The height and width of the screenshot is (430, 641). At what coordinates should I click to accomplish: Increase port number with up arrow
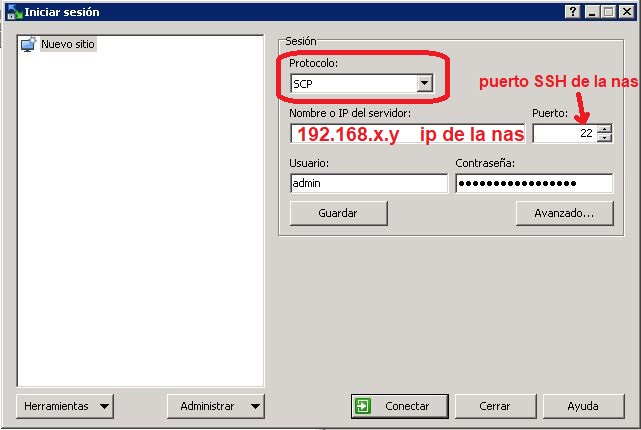point(604,129)
